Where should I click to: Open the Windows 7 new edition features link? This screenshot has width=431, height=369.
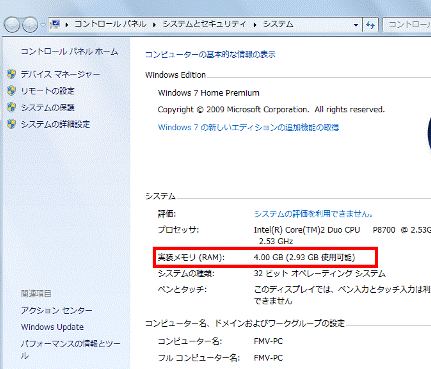[248, 127]
